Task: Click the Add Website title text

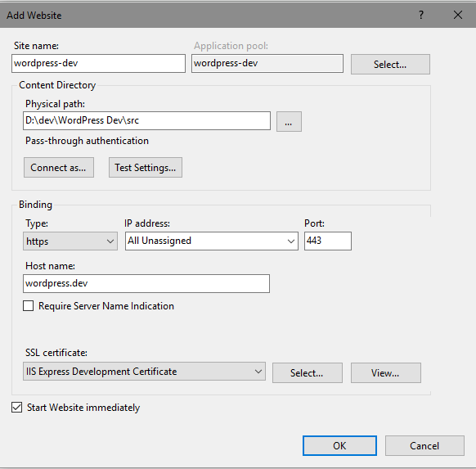Action: pyautogui.click(x=34, y=16)
